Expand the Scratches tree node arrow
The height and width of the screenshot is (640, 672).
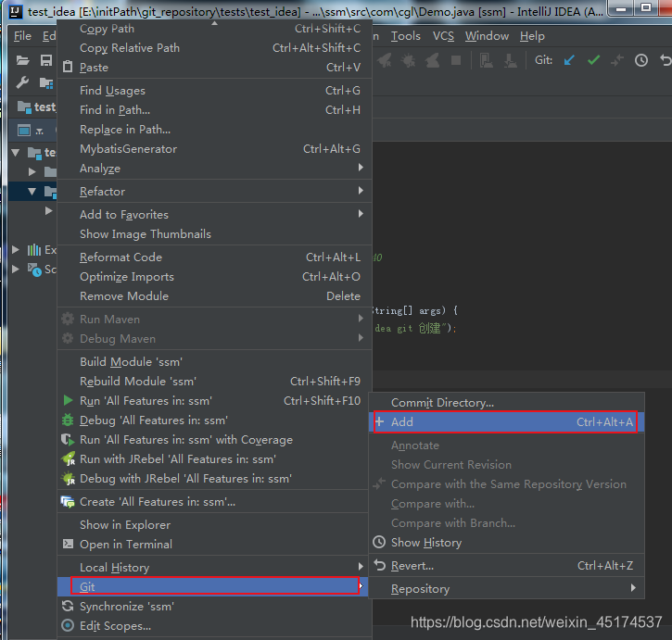(16, 269)
